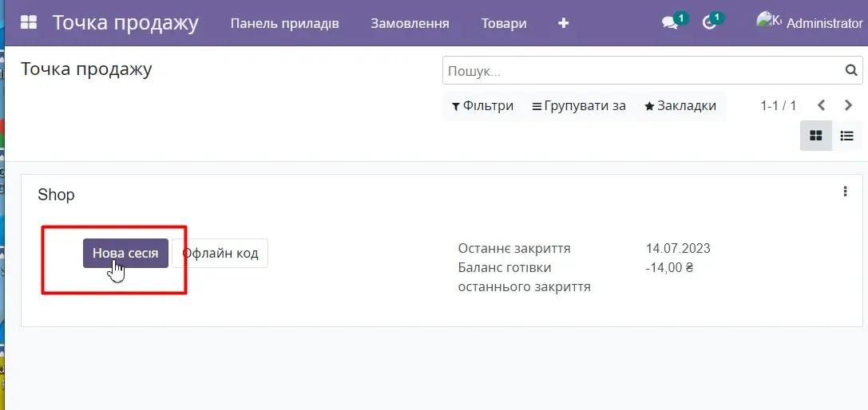
Task: Click the plus icon in the top menu
Action: pos(563,23)
